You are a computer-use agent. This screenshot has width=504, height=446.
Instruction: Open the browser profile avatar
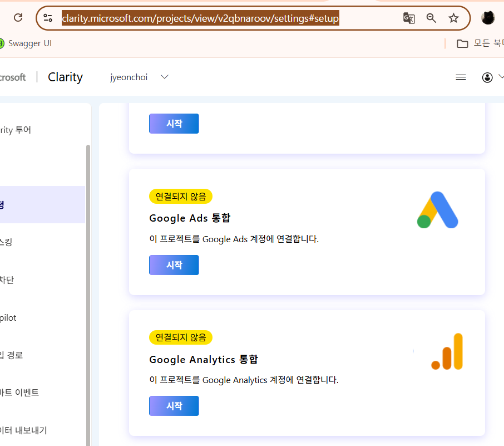pos(488,18)
